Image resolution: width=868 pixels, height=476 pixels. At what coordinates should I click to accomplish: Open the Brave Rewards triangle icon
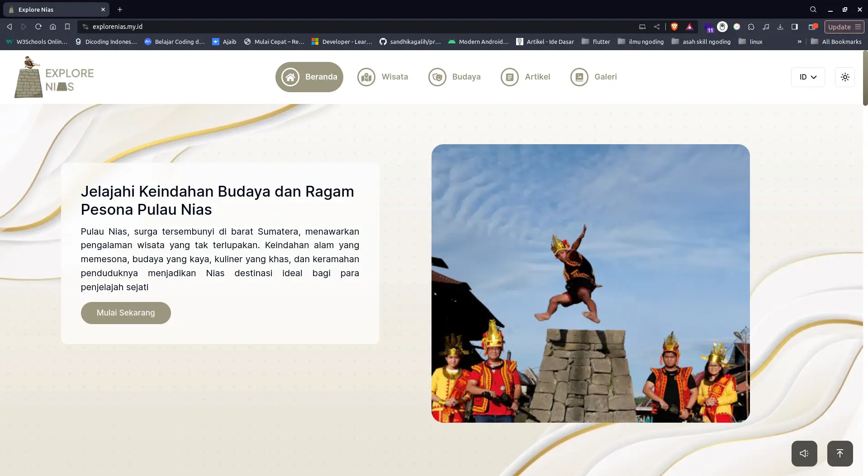(x=689, y=27)
